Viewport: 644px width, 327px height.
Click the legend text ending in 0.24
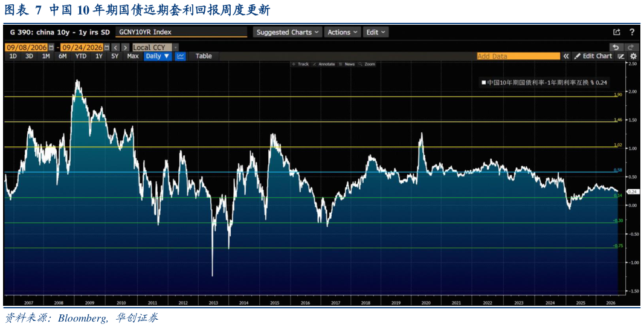click(x=547, y=83)
